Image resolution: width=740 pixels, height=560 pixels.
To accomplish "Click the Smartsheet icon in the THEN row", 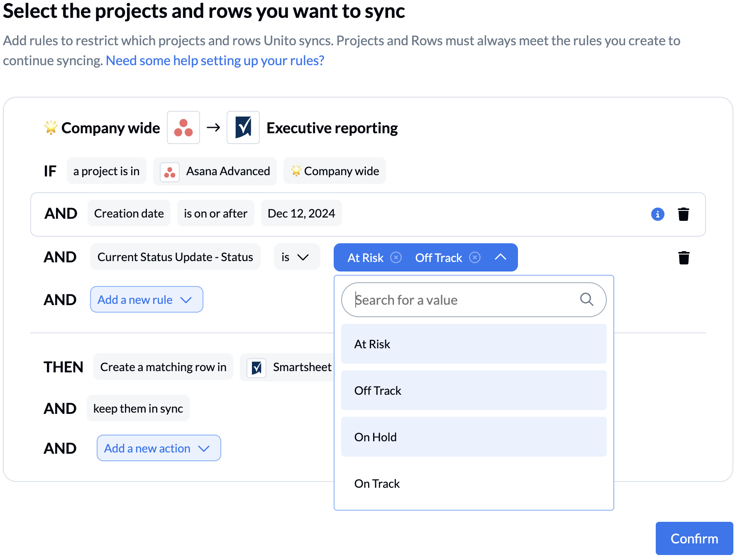I will point(256,367).
